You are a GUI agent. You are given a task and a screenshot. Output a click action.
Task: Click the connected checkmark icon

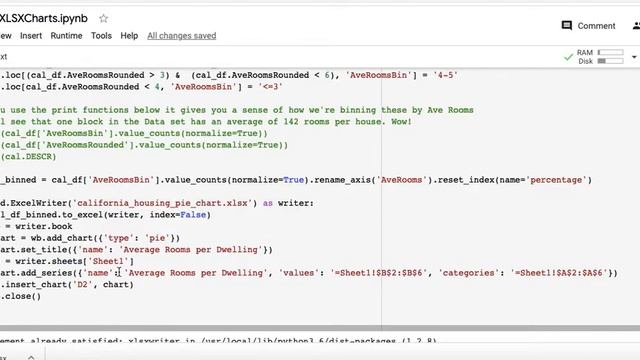coord(568,57)
